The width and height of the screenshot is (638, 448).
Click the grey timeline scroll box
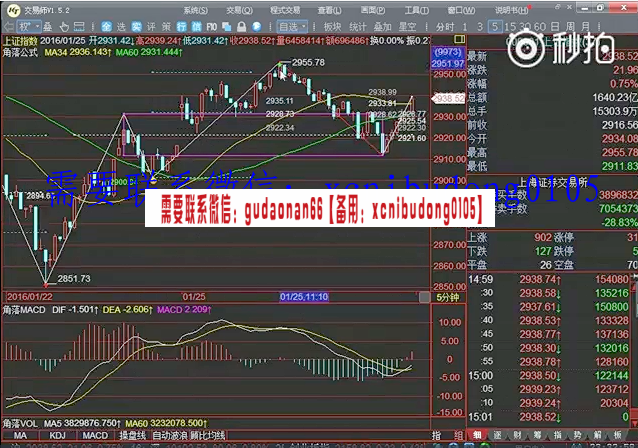point(424,297)
